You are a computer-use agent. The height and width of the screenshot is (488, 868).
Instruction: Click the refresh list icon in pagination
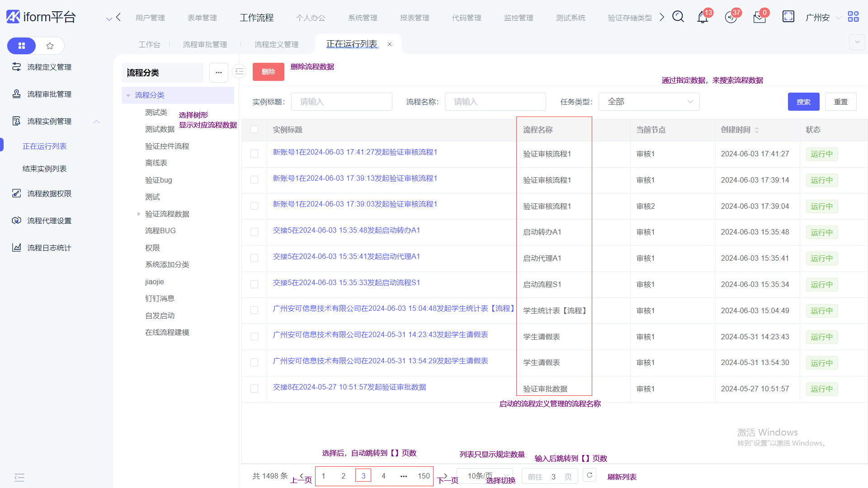click(x=590, y=475)
